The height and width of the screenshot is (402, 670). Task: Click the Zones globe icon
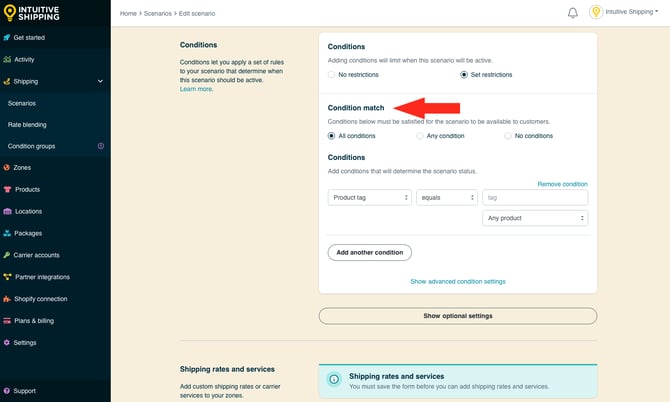[8, 167]
